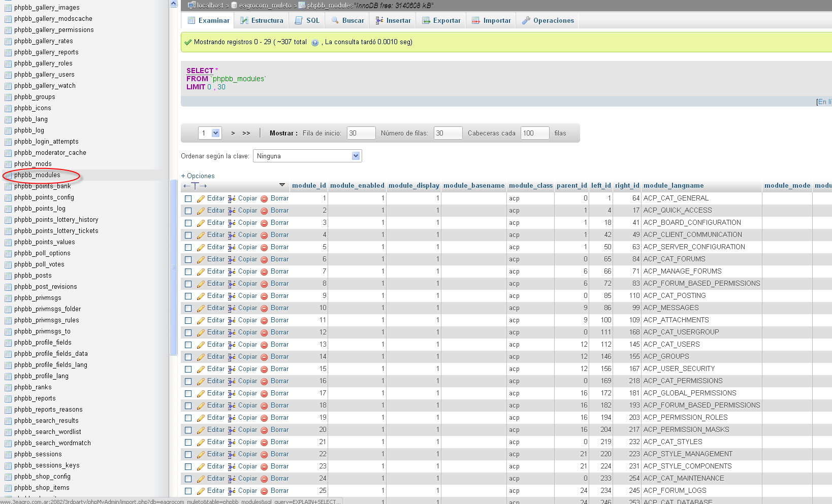Expand the + Opciones section
This screenshot has height=504, width=832.
[x=198, y=176]
